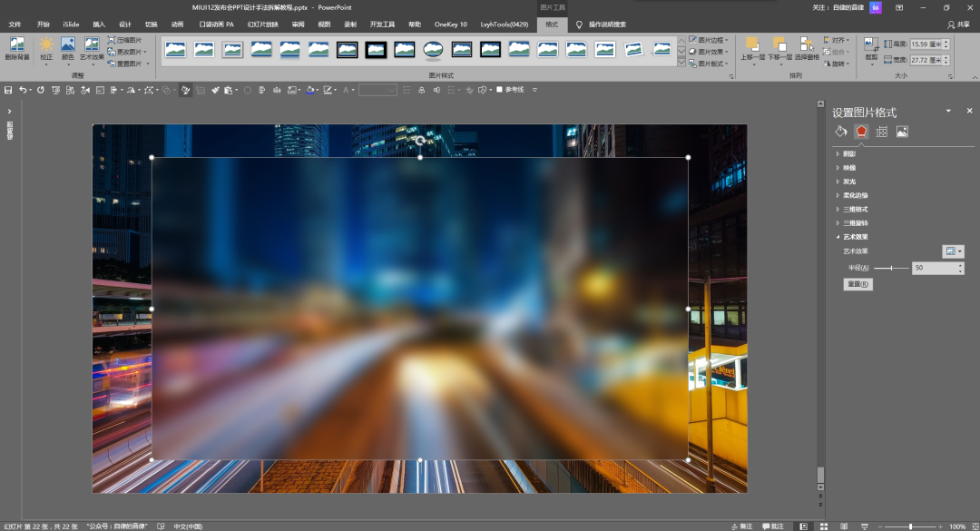The width and height of the screenshot is (980, 531).
Task: Collapse the 艺术效果 (Artistic Effects) section
Action: (x=855, y=236)
